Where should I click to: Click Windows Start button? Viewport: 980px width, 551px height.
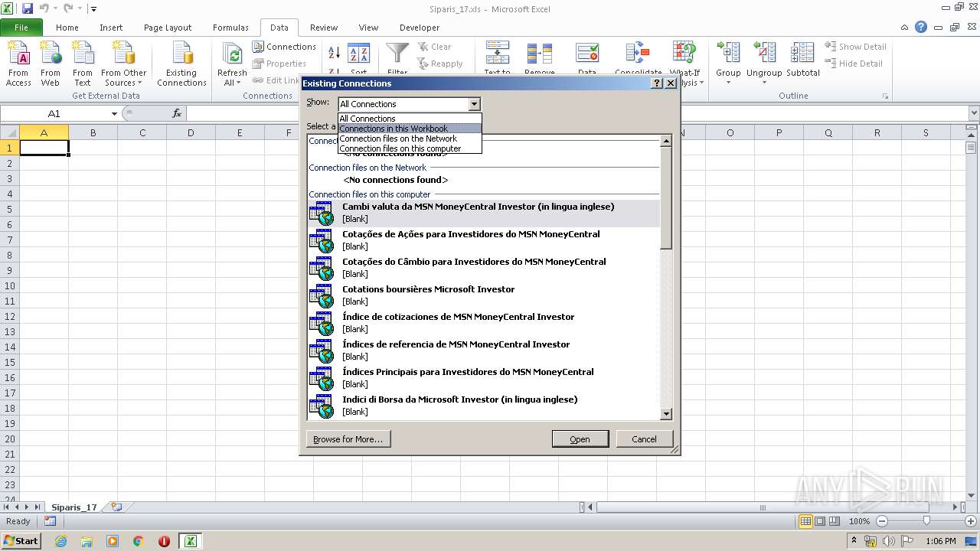pyautogui.click(x=21, y=541)
